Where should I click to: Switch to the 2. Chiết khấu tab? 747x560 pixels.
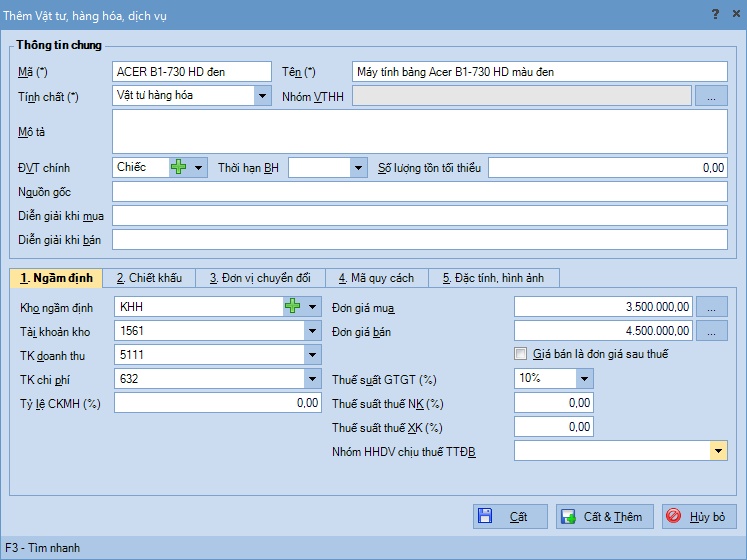[149, 278]
